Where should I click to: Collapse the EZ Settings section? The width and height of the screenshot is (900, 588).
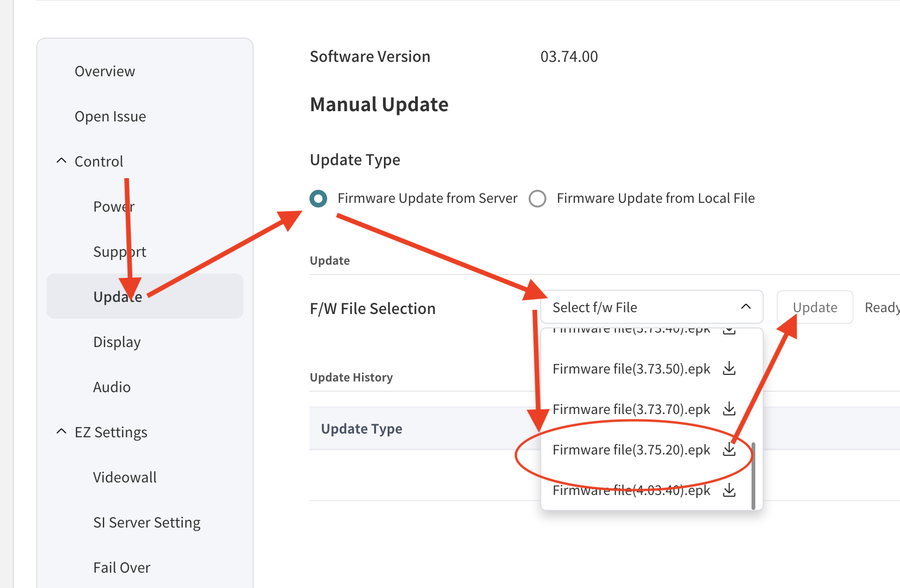pos(61,432)
